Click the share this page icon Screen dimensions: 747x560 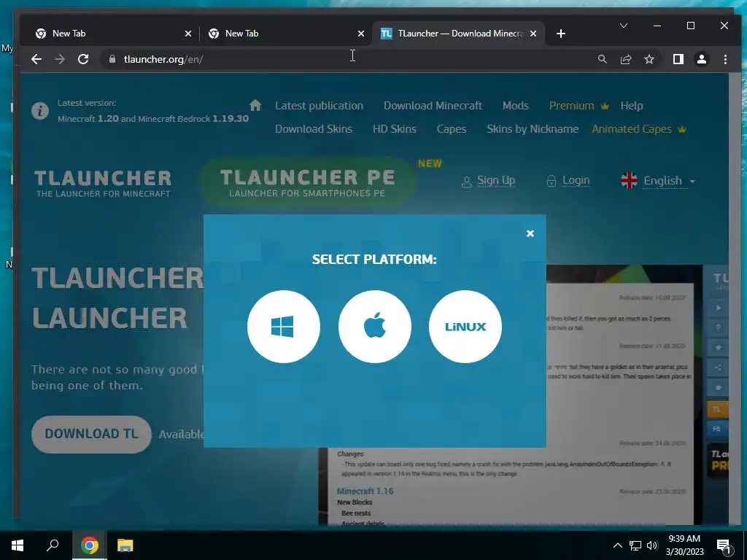point(625,59)
